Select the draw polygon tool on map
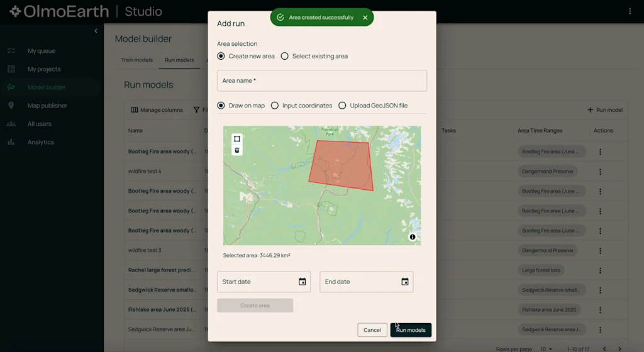This screenshot has height=352, width=644. [237, 139]
